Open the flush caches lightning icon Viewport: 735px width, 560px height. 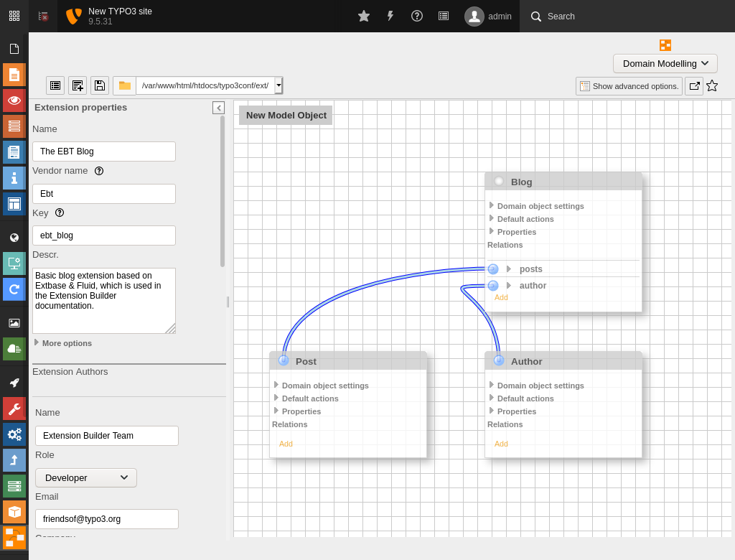390,16
